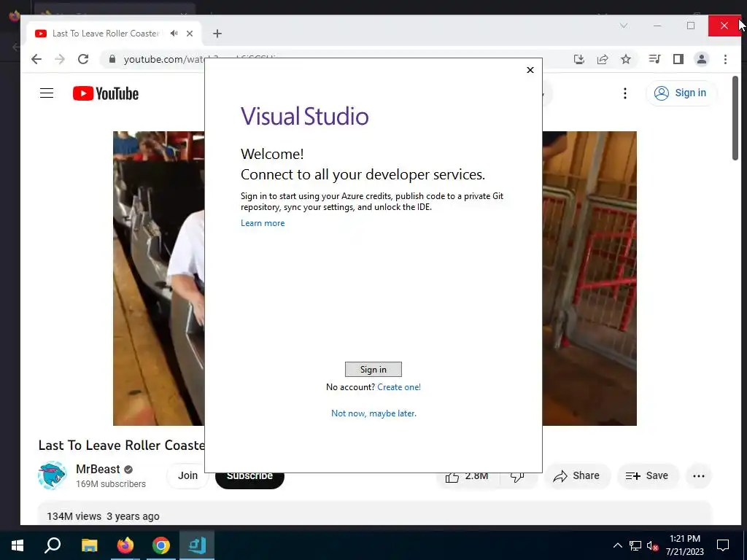Open Windows taskbar search
Viewport: 747px width, 560px height.
click(53, 545)
